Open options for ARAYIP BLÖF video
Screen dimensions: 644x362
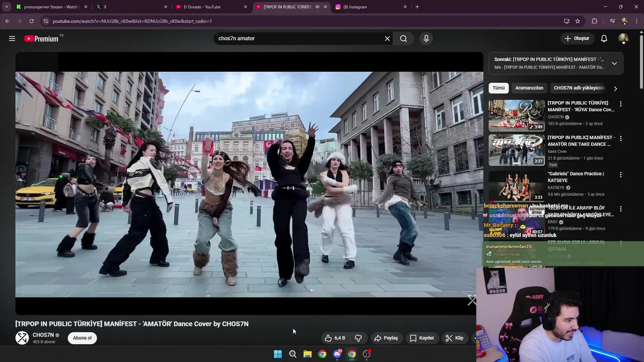pyautogui.click(x=621, y=209)
